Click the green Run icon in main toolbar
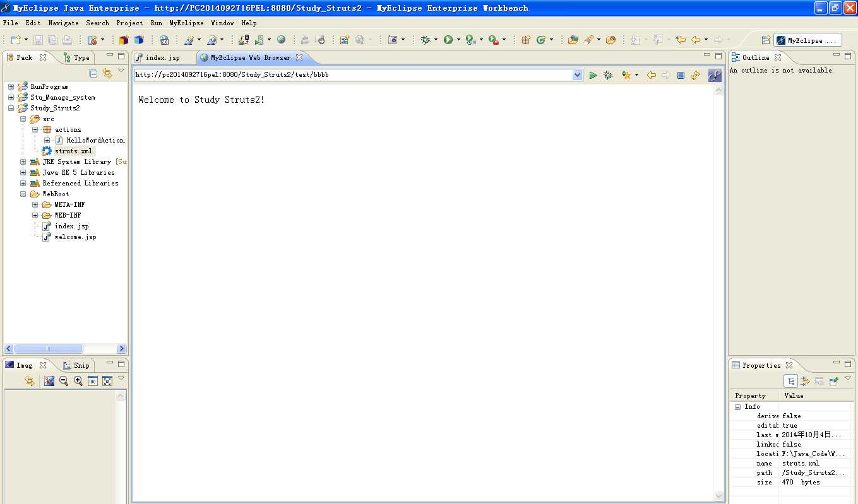This screenshot has height=504, width=858. pos(448,40)
